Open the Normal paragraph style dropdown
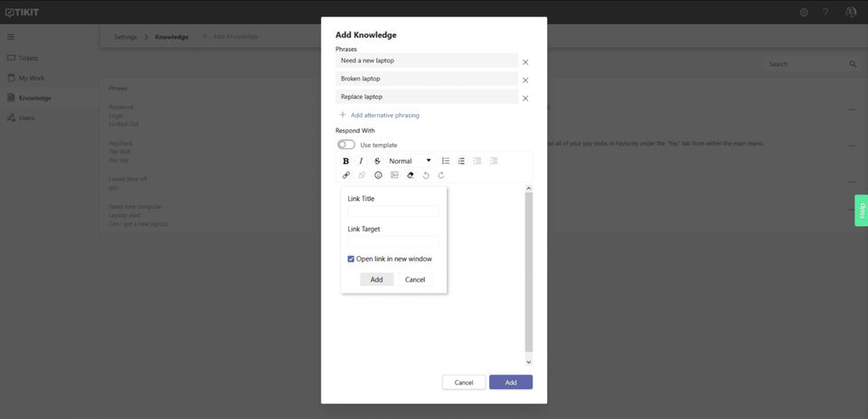 (410, 161)
